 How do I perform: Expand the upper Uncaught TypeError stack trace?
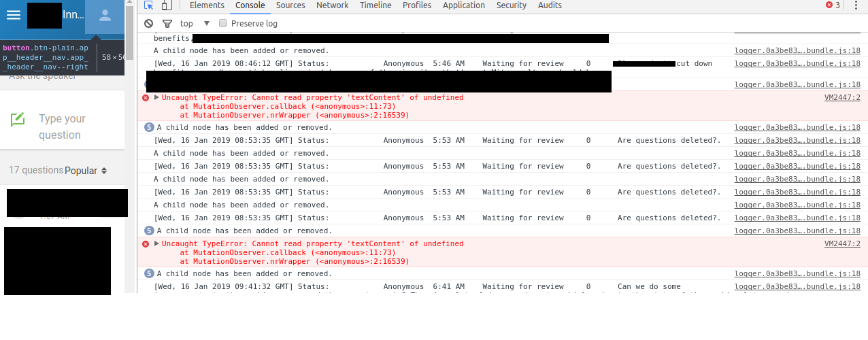click(156, 97)
